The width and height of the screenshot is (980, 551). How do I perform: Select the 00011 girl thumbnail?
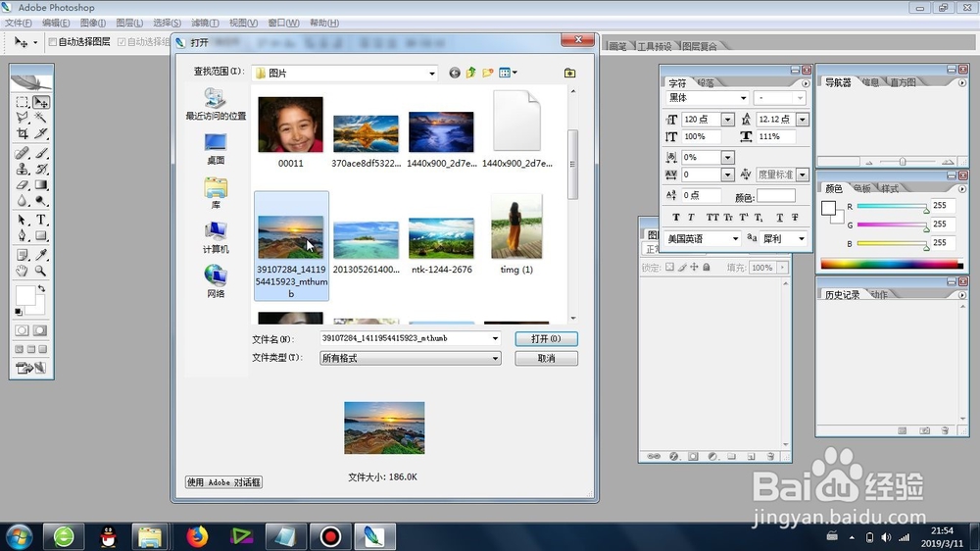(x=291, y=125)
